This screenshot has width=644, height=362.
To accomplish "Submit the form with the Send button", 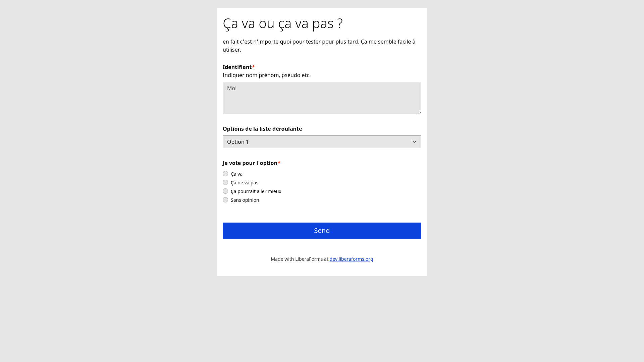I will [322, 231].
